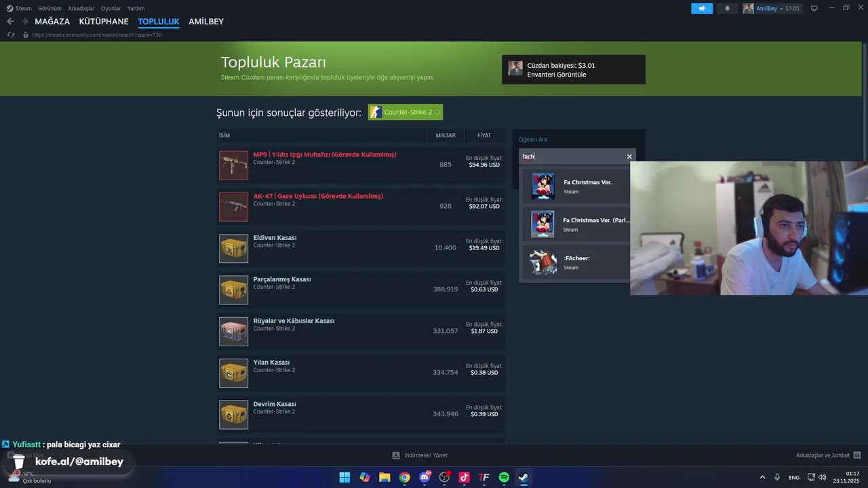868x488 pixels.
Task: Sort listings by İSİM column
Action: tap(224, 136)
